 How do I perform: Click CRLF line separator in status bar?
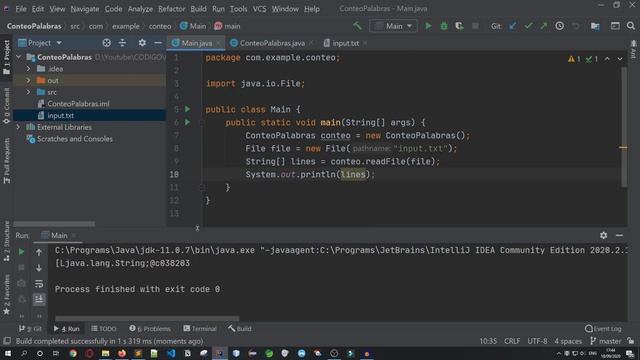pyautogui.click(x=512, y=341)
